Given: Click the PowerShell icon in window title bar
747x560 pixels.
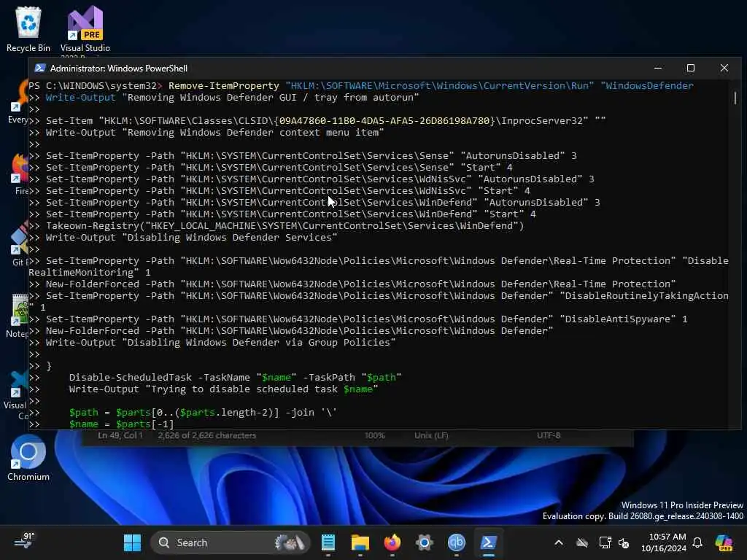Looking at the screenshot, I should coord(40,68).
